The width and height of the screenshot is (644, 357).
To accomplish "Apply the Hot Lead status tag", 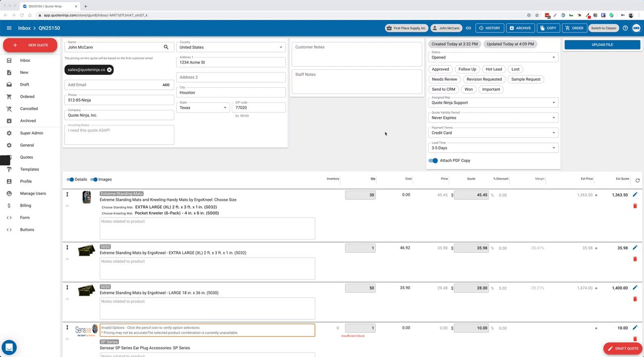I will [x=494, y=69].
